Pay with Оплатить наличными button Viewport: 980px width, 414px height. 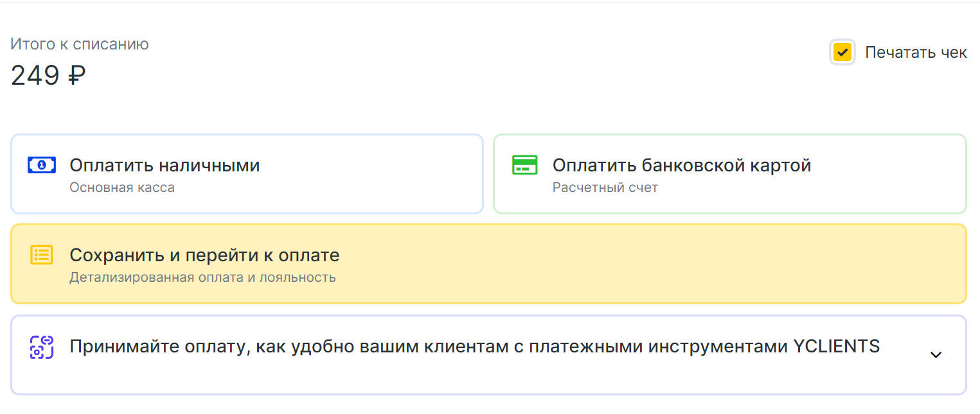click(247, 174)
